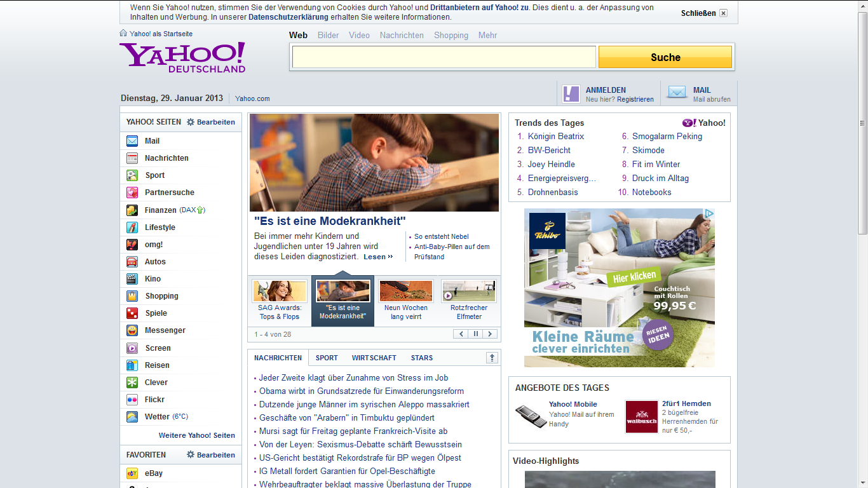Go to next slideshow page arrow
868x488 pixels.
pyautogui.click(x=490, y=334)
